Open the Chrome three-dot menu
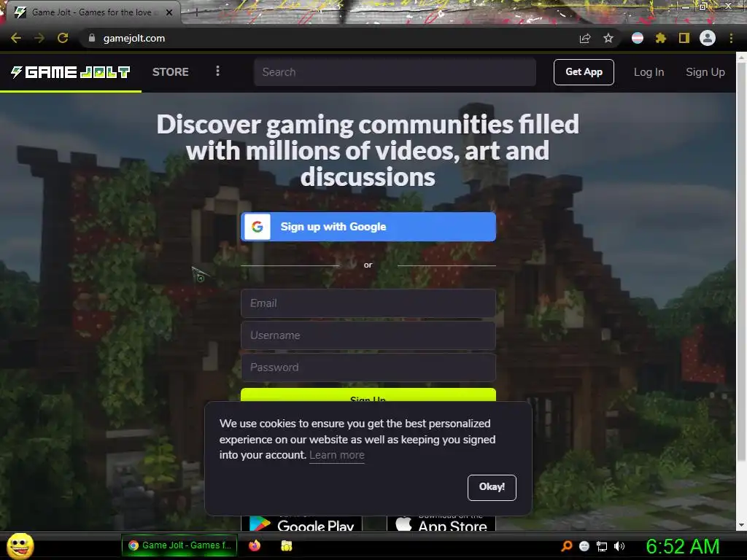The width and height of the screenshot is (747, 560). [731, 38]
